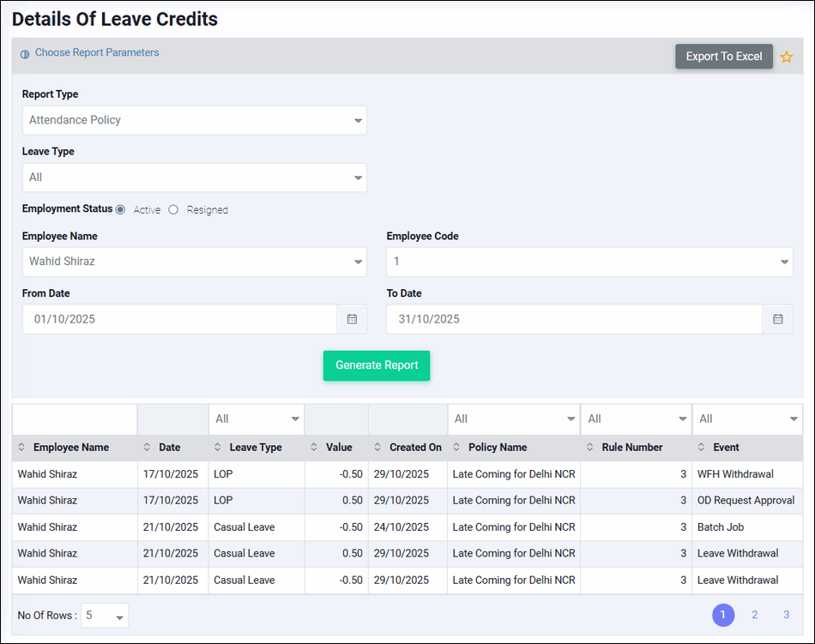Open the To Date calendar picker
Image resolution: width=815 pixels, height=644 pixels.
pyautogui.click(x=777, y=319)
